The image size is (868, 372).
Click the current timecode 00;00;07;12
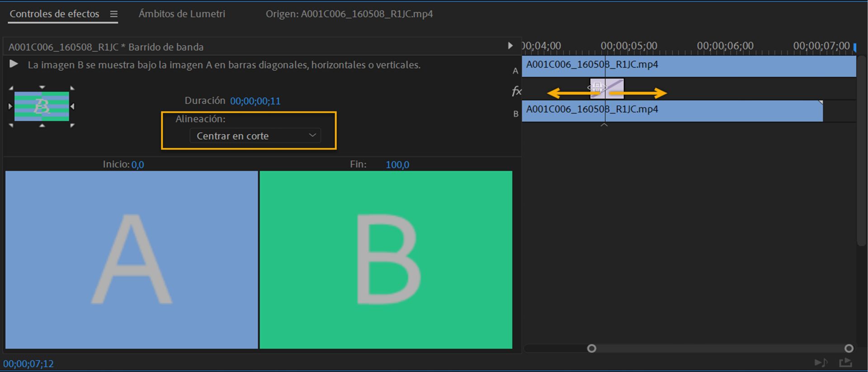[x=28, y=363]
